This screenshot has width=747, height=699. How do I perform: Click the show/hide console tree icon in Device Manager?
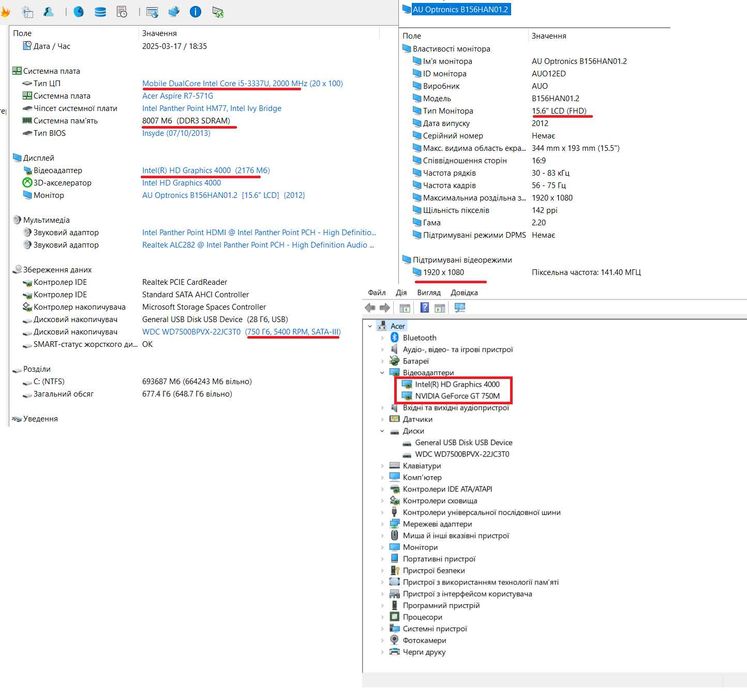404,308
